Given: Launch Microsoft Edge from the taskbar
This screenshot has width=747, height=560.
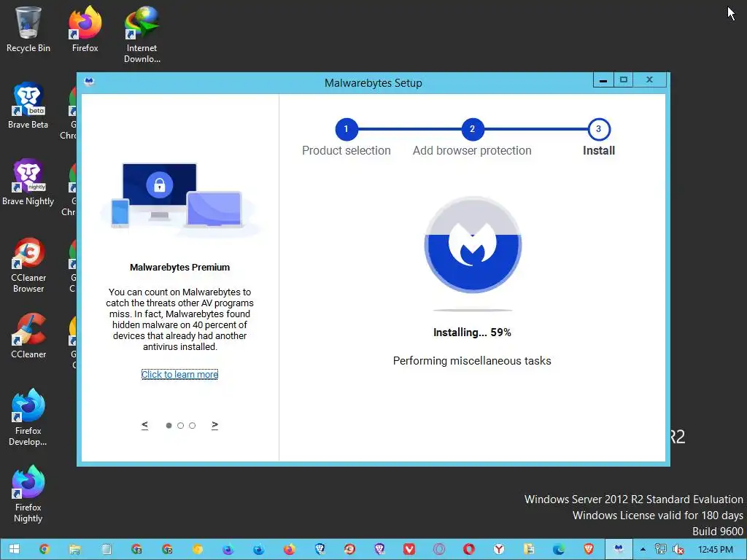Looking at the screenshot, I should click(559, 549).
